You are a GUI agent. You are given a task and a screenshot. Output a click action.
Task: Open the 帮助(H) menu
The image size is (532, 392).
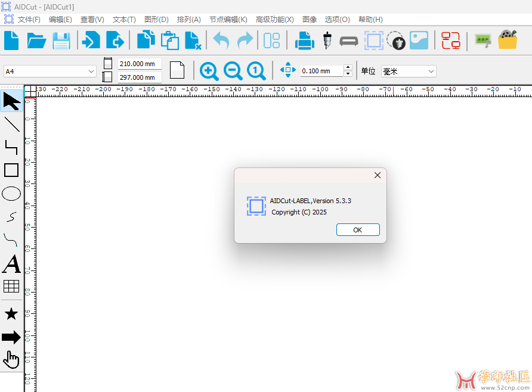coord(370,20)
